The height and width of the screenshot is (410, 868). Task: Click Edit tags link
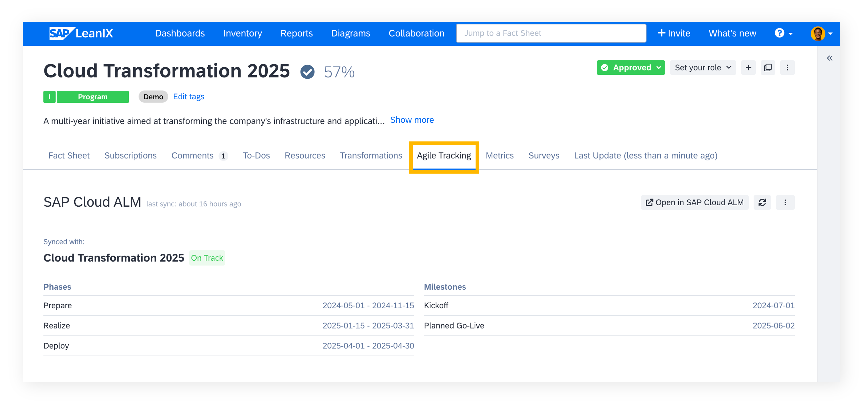188,97
